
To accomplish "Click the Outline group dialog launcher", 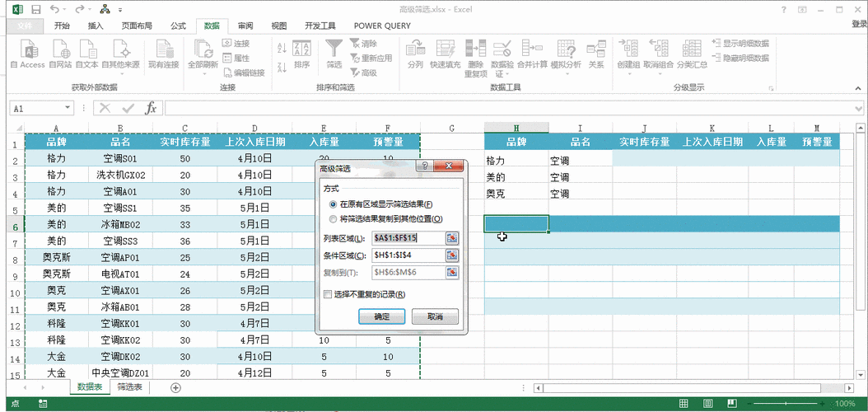I will point(770,89).
